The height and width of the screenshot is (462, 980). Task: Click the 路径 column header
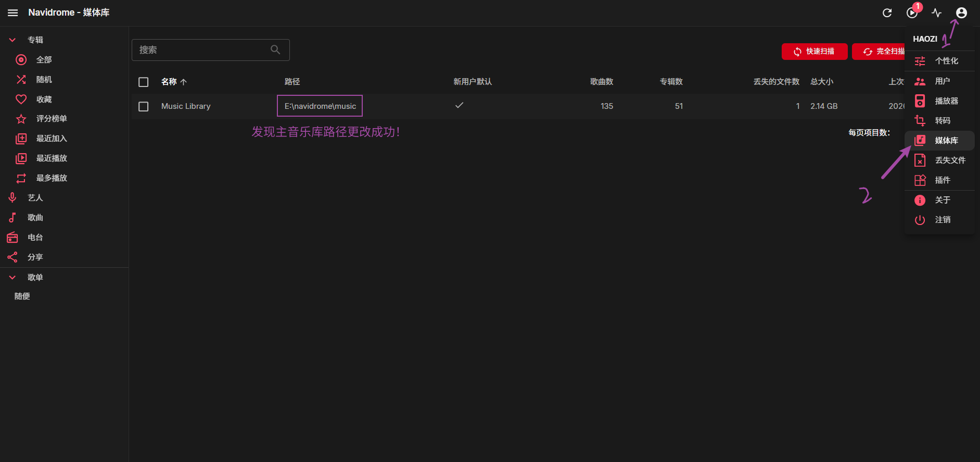[292, 82]
